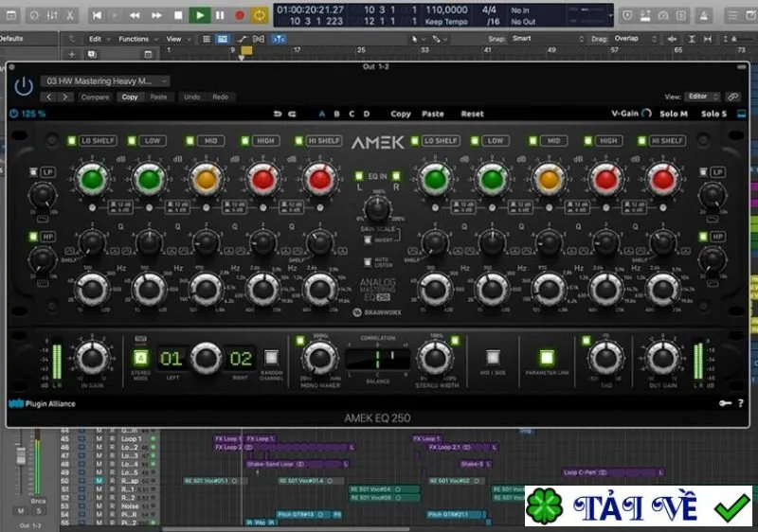758x532 pixels.
Task: Open the preset name dropdown
Action: coord(104,81)
